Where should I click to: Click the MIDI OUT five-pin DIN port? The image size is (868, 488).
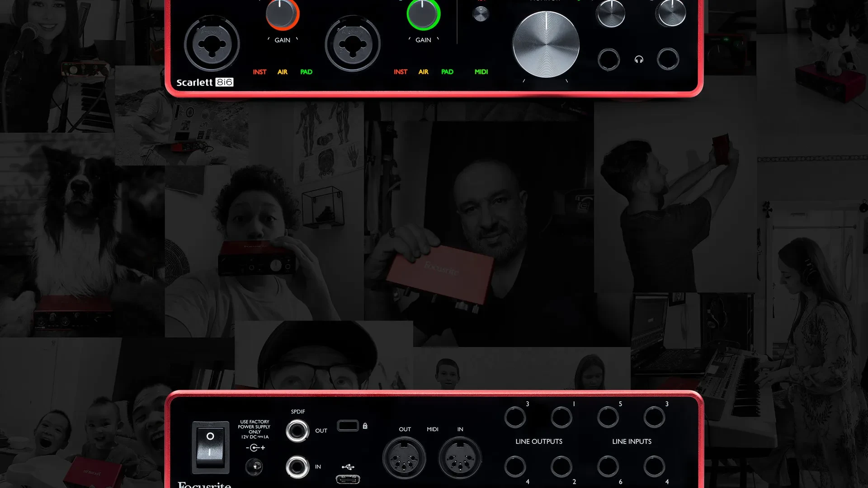click(x=404, y=458)
